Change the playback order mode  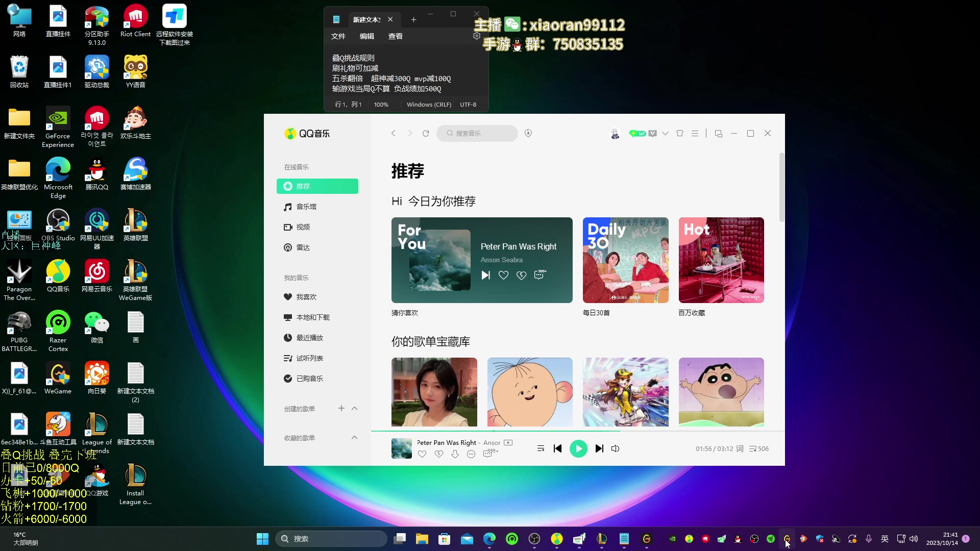coord(541,448)
